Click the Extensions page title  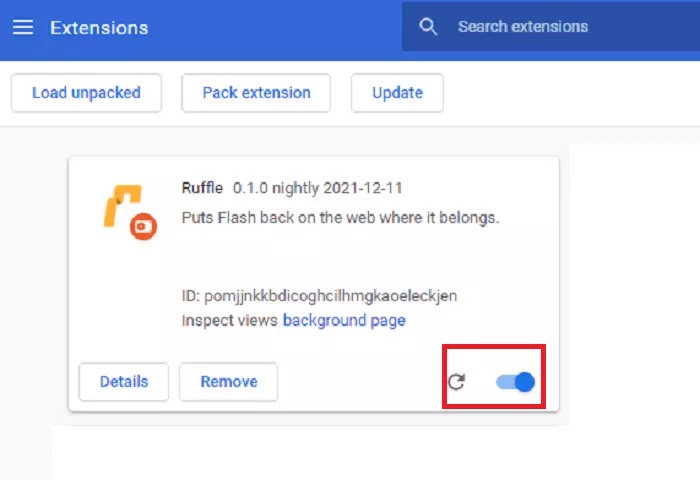coord(99,27)
